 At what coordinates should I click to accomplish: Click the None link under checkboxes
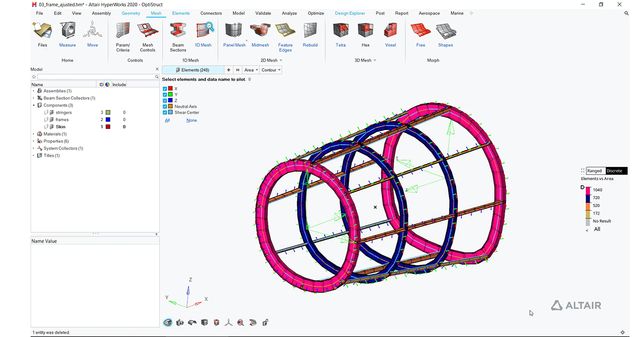pyautogui.click(x=192, y=120)
